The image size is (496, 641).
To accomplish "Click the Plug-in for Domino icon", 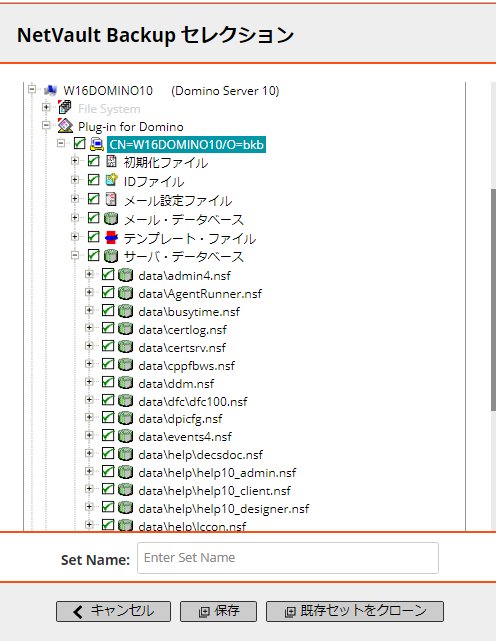I will pyautogui.click(x=65, y=126).
